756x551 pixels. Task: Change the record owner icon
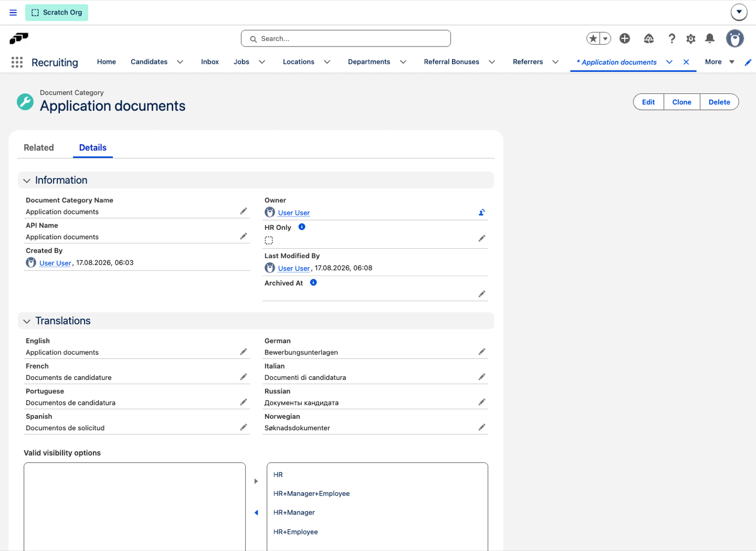pyautogui.click(x=482, y=213)
